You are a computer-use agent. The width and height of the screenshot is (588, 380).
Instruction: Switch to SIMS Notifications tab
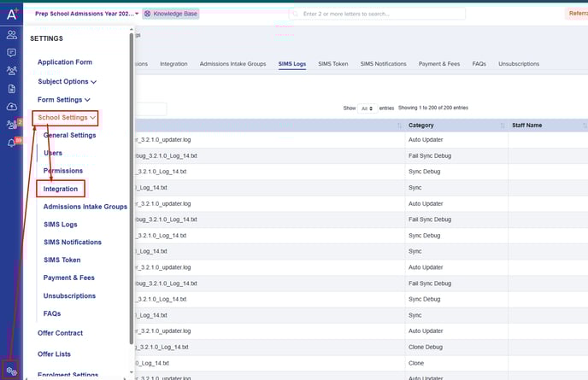click(x=383, y=64)
